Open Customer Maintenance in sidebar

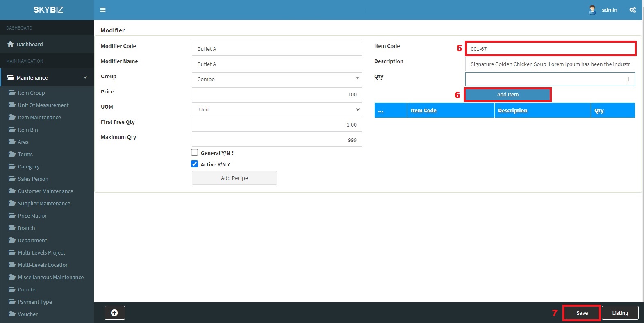tap(46, 191)
